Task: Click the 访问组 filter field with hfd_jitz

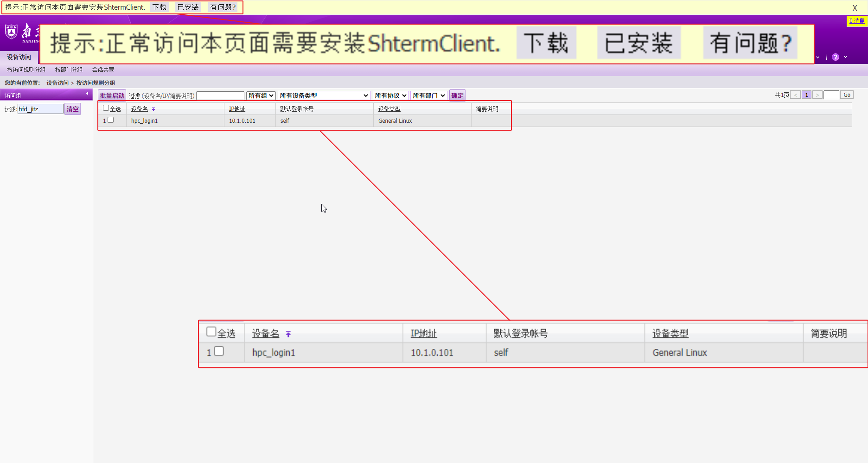Action: [40, 109]
